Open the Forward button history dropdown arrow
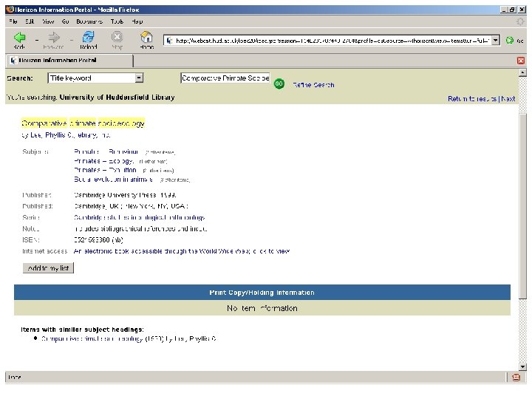The image size is (532, 399). tap(71, 40)
